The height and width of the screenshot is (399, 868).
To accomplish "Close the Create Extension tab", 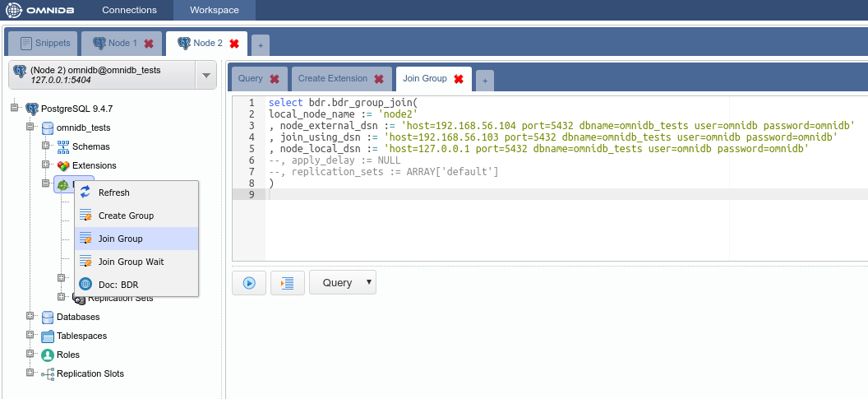I will [x=379, y=79].
